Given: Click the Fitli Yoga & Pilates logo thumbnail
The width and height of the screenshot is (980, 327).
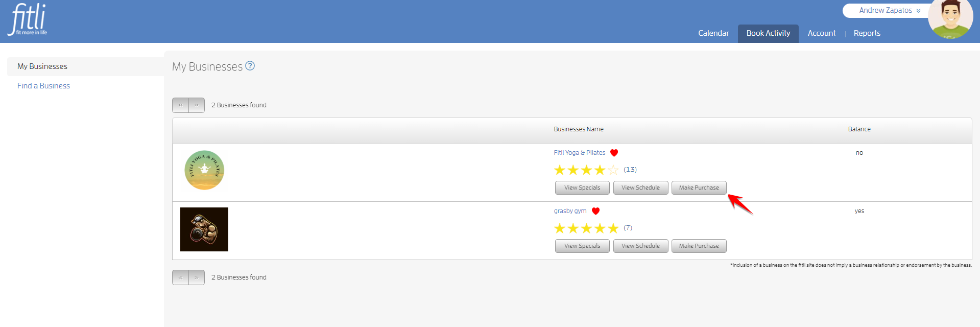Looking at the screenshot, I should point(204,170).
